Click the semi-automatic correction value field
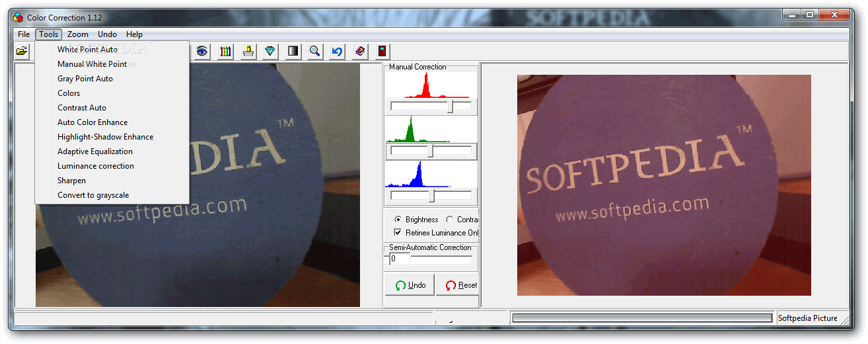Screen dimensions: 868x344 [399, 259]
